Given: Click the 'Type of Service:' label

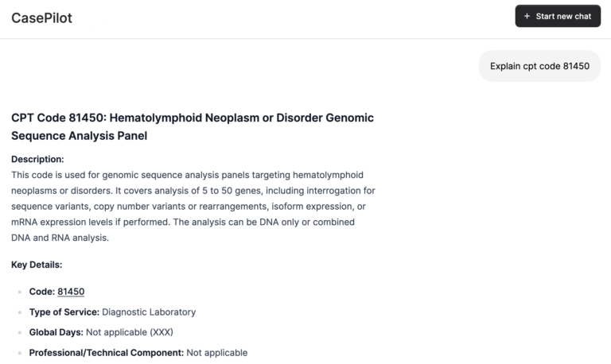Looking at the screenshot, I should pyautogui.click(x=64, y=312).
